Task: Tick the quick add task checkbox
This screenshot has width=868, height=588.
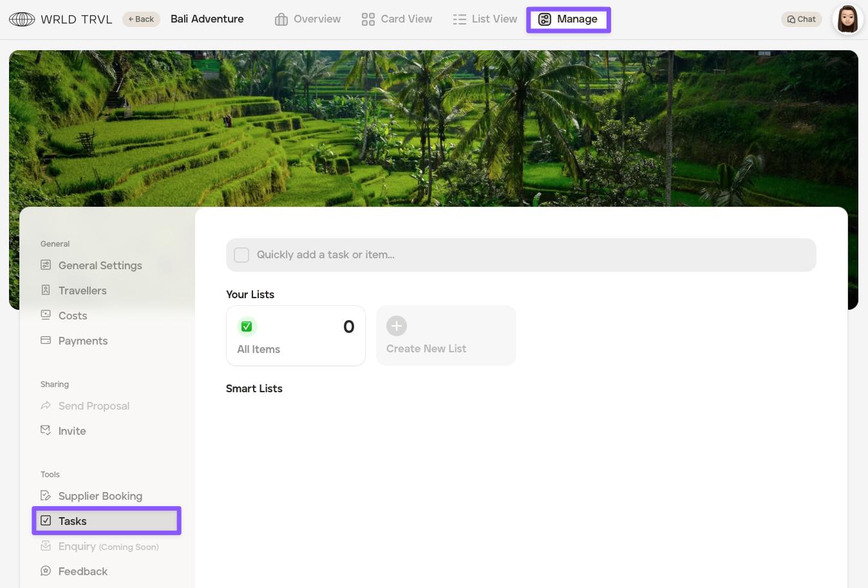Action: 241,255
